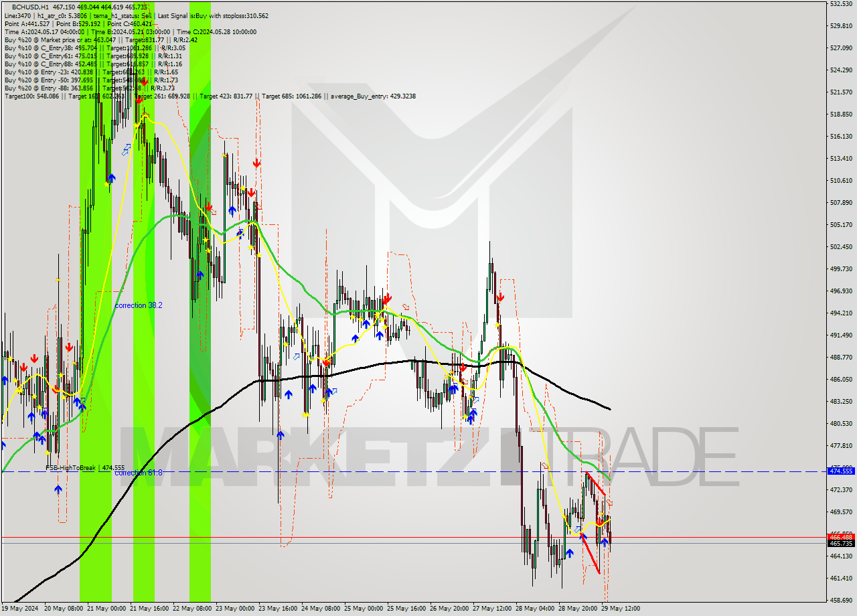Click the 521.570 price axis label

(x=840, y=92)
